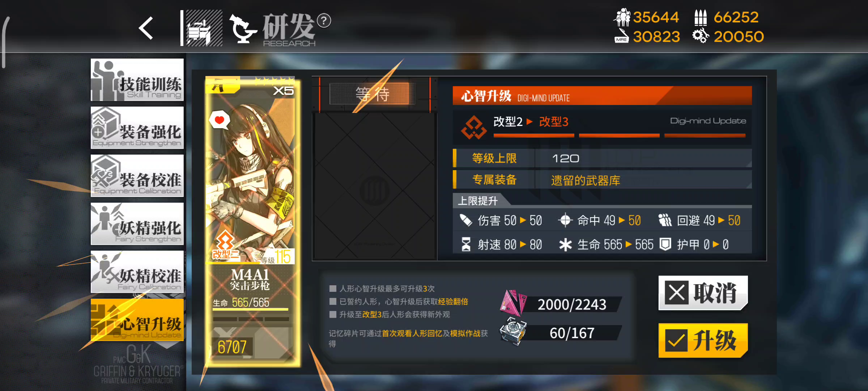Tap the digi-mind core item icon

(513, 331)
